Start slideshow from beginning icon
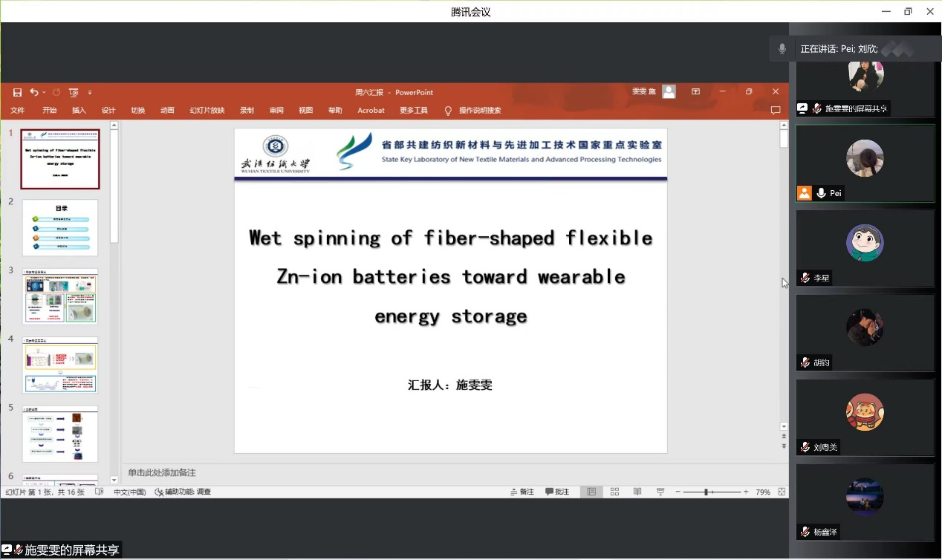The width and height of the screenshot is (942, 560). [x=74, y=92]
